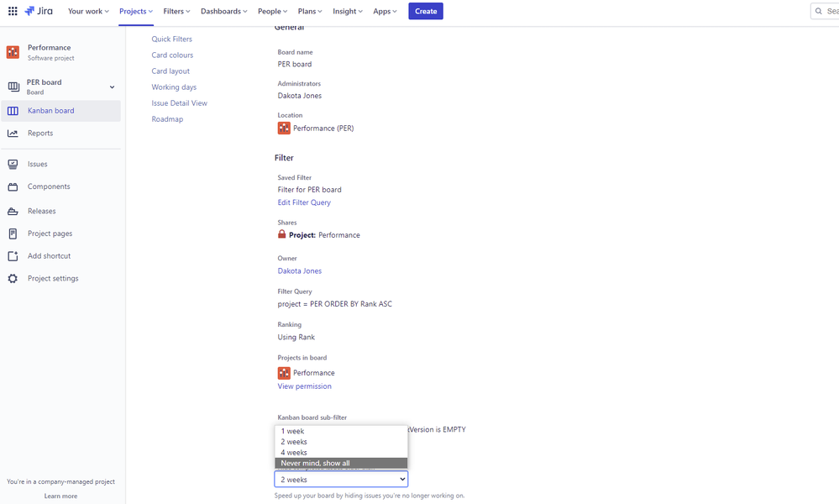Screen dimensions: 839x504
Task: Click the View permission link
Action: 305,386
